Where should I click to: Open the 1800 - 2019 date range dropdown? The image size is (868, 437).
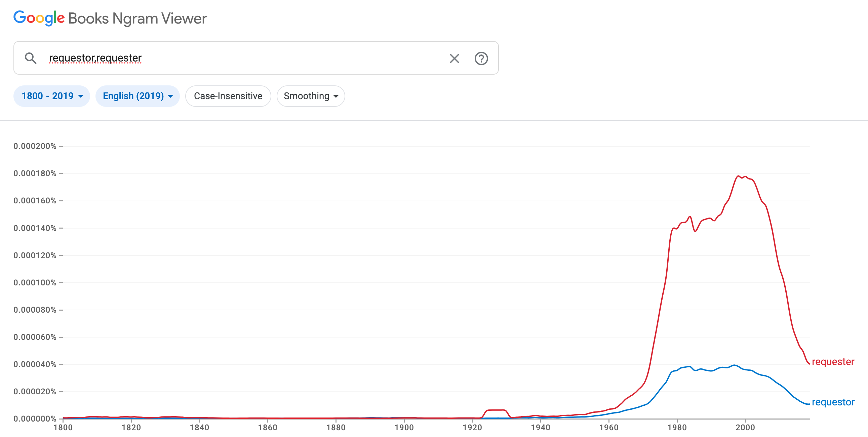pyautogui.click(x=51, y=96)
